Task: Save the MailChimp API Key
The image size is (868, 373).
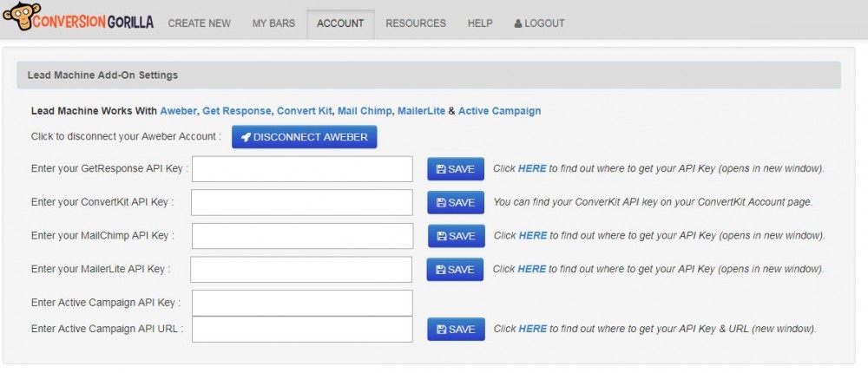Action: click(457, 236)
